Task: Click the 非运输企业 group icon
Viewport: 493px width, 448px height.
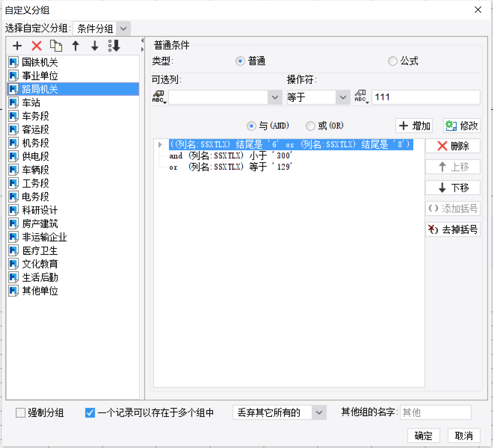Action: click(x=14, y=237)
